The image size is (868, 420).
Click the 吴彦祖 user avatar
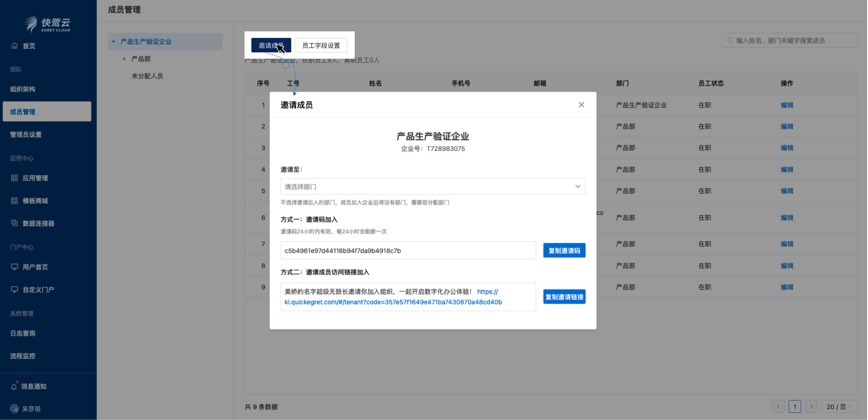[14, 409]
